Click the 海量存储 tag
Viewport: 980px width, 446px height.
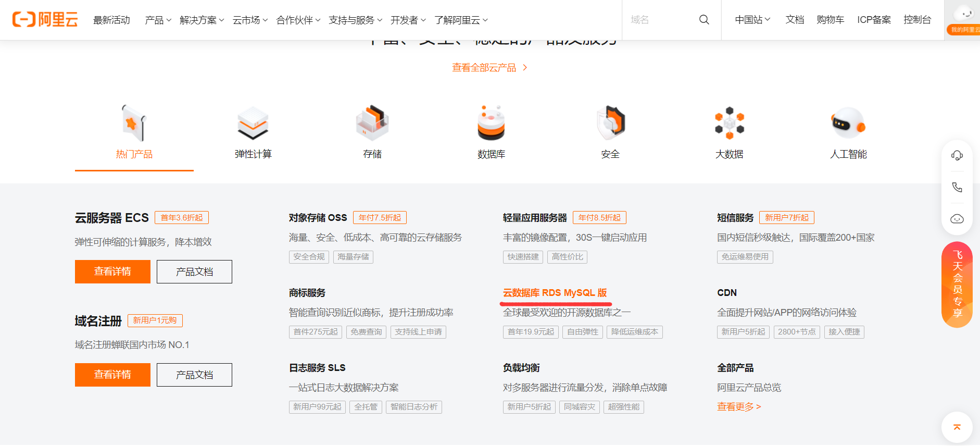point(353,257)
